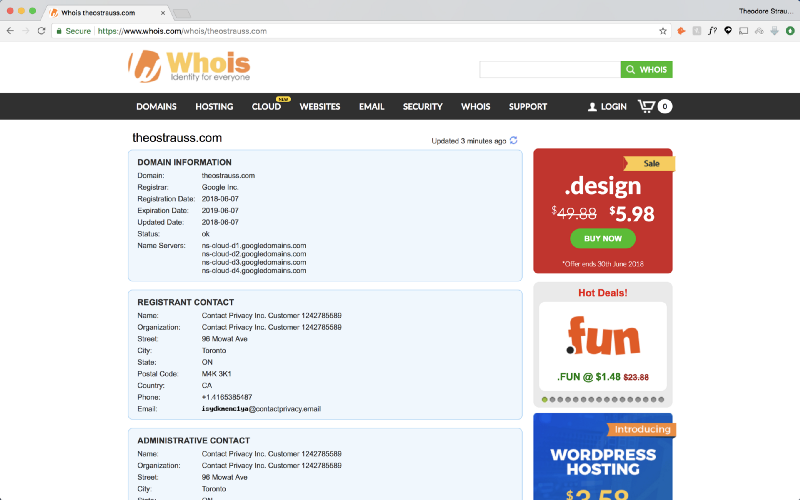Expand the SECURITY navigation menu
This screenshot has height=500, width=800.
coord(422,107)
